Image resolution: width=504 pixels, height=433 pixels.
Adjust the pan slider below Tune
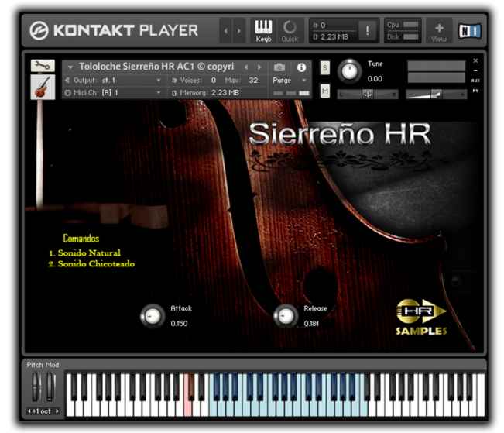point(368,95)
